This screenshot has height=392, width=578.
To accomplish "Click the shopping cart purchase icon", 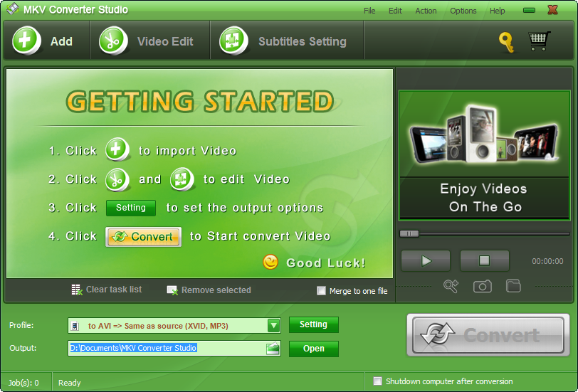I will [540, 41].
